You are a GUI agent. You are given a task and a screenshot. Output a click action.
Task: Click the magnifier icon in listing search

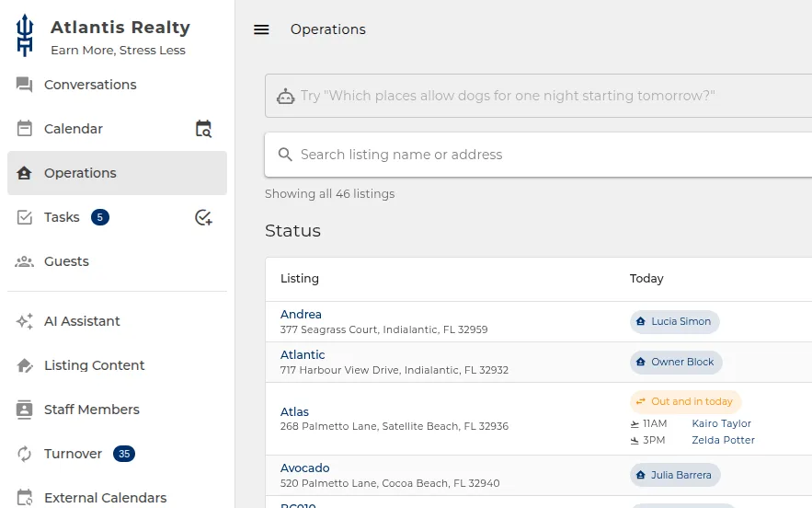(285, 155)
